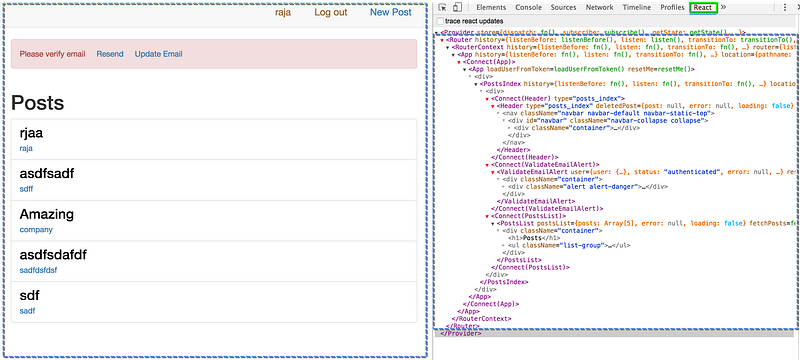
Task: Open the DevTools three-dot options menu
Action: coord(785,7)
